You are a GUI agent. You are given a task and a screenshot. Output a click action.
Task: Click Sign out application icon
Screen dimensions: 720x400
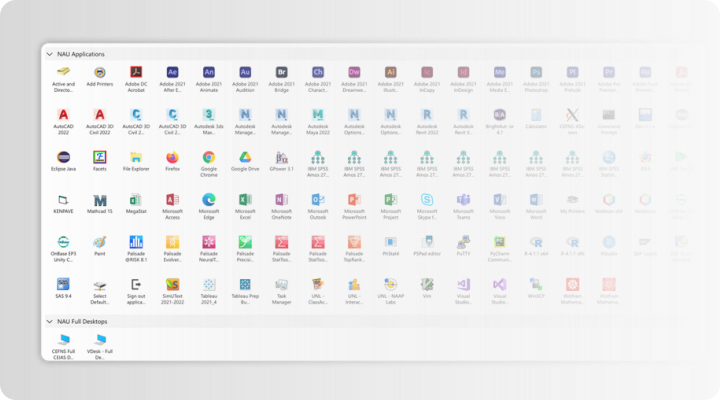136,285
